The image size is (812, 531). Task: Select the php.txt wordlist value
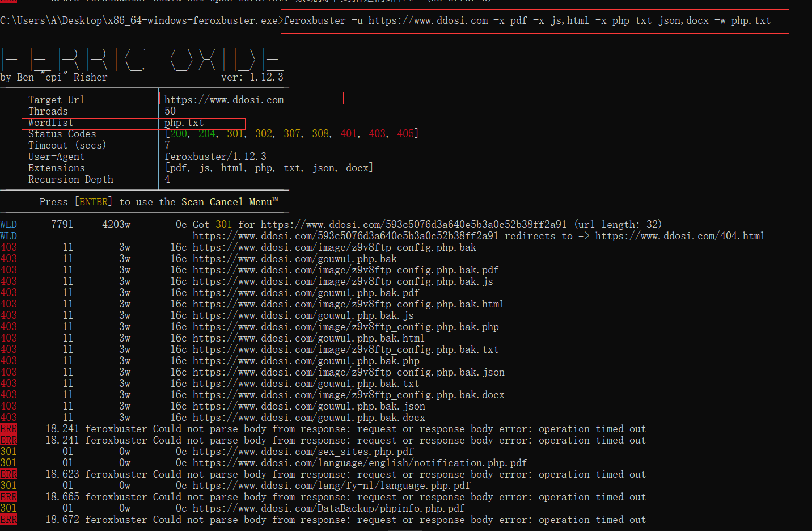pos(184,123)
